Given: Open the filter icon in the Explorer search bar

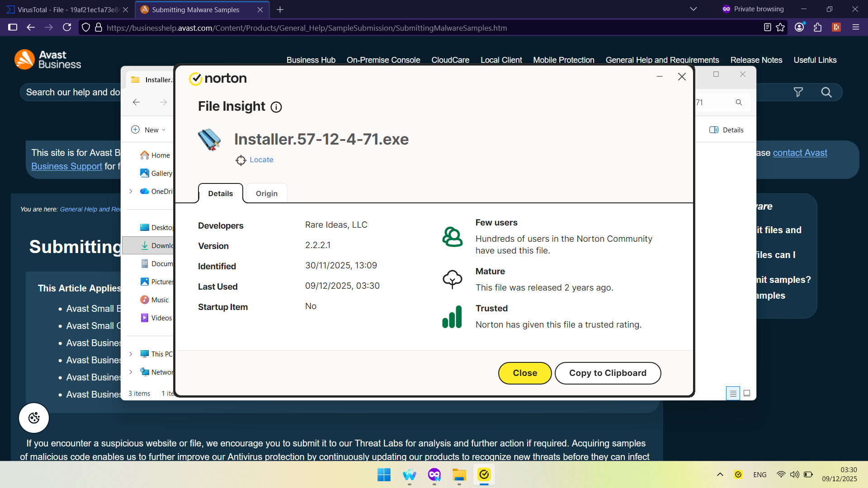Looking at the screenshot, I should pos(798,92).
